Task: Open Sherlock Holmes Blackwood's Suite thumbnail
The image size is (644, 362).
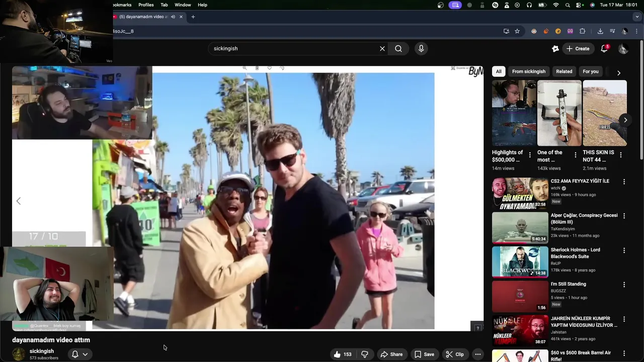Action: click(x=520, y=262)
